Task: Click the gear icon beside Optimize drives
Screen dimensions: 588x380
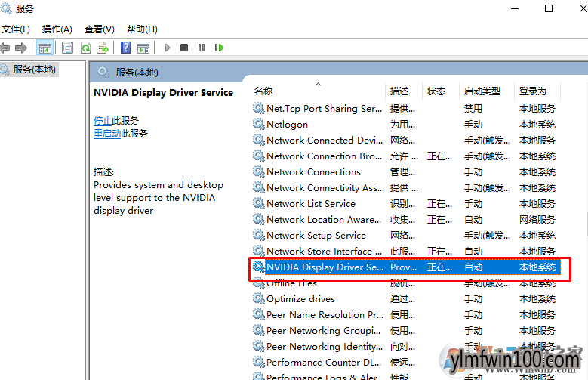Action: [x=259, y=298]
